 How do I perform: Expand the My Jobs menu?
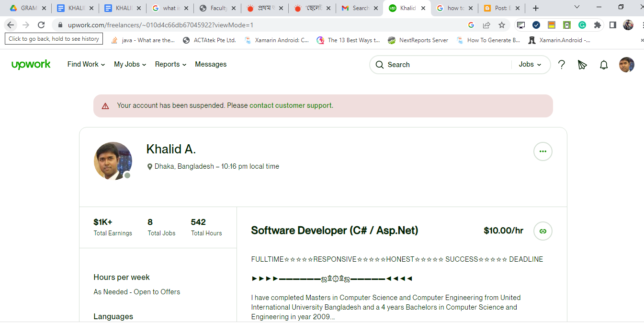[130, 64]
